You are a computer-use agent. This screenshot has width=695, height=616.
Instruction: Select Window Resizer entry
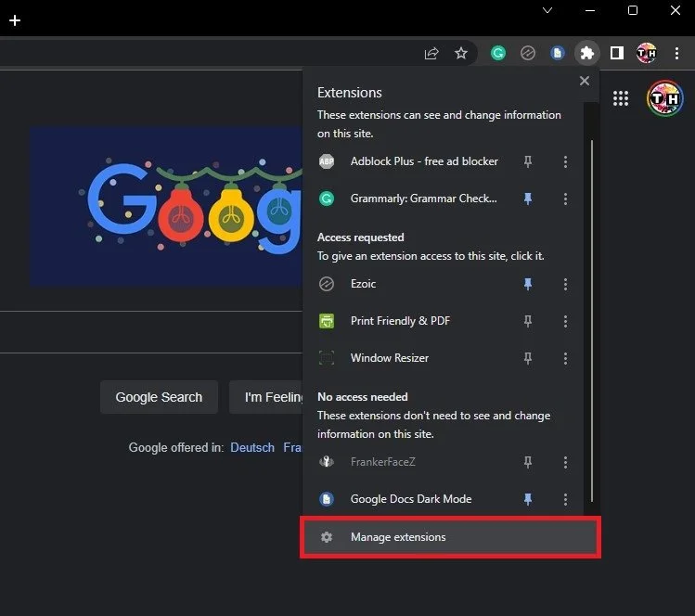[x=390, y=358]
